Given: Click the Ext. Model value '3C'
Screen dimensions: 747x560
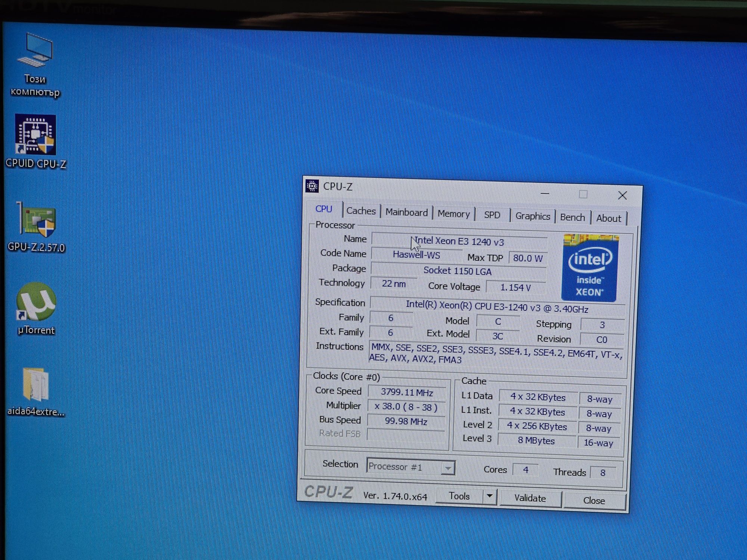Looking at the screenshot, I should click(x=498, y=336).
